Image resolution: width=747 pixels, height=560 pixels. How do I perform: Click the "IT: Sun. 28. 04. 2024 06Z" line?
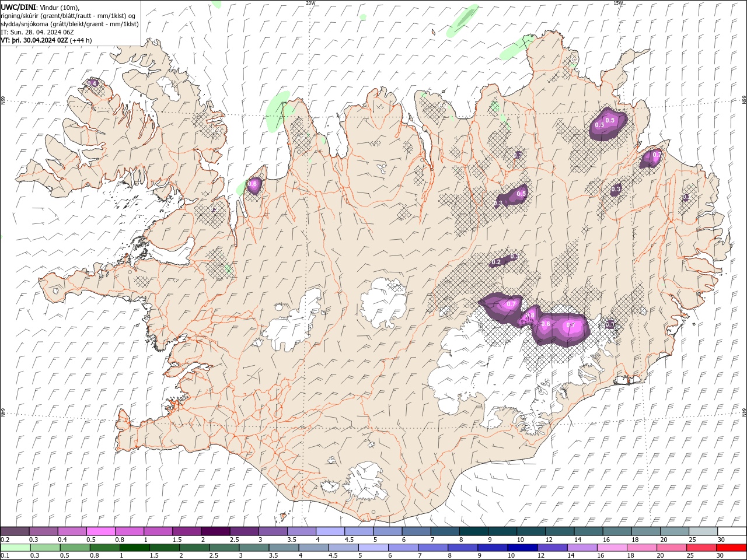[x=37, y=32]
